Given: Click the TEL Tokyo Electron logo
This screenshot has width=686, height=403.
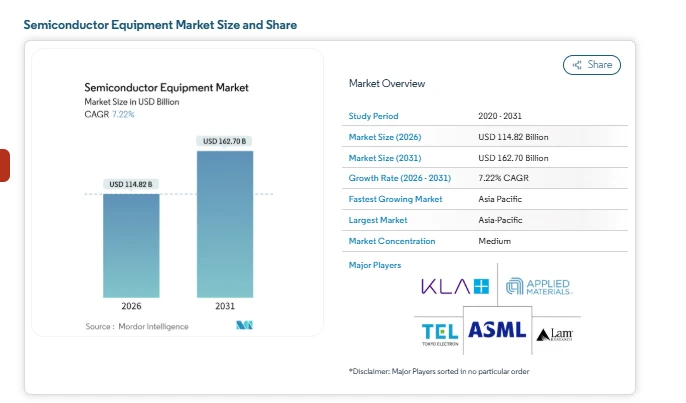Looking at the screenshot, I should [x=439, y=332].
